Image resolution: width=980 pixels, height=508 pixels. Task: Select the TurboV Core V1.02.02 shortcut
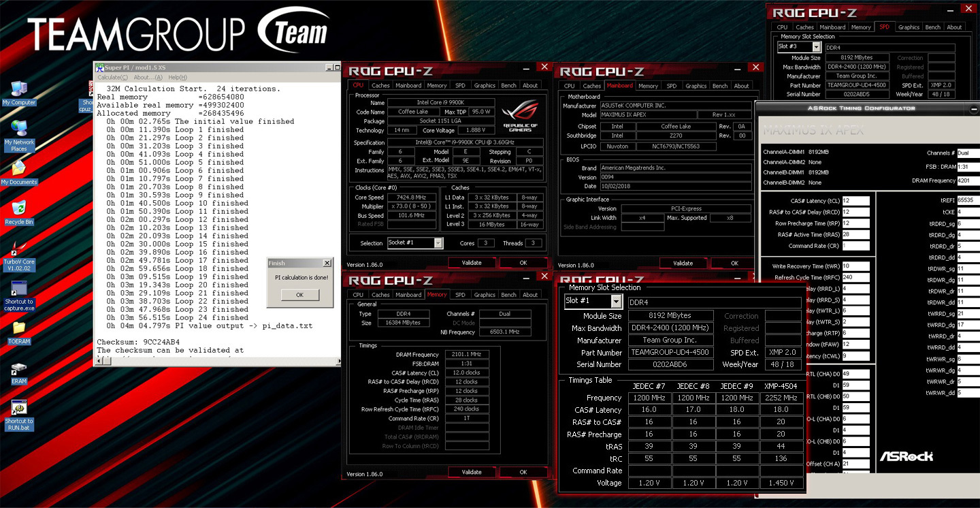click(19, 256)
